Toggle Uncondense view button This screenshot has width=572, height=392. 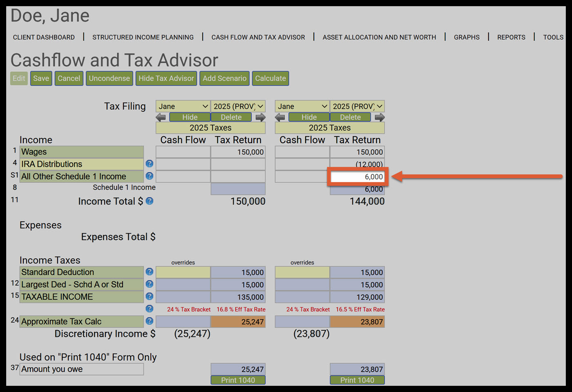pyautogui.click(x=109, y=78)
